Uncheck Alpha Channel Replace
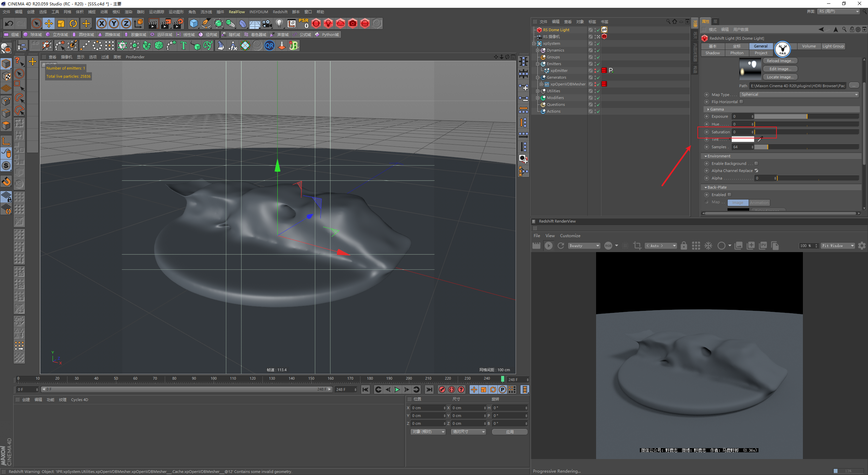868x475 pixels. pos(756,171)
